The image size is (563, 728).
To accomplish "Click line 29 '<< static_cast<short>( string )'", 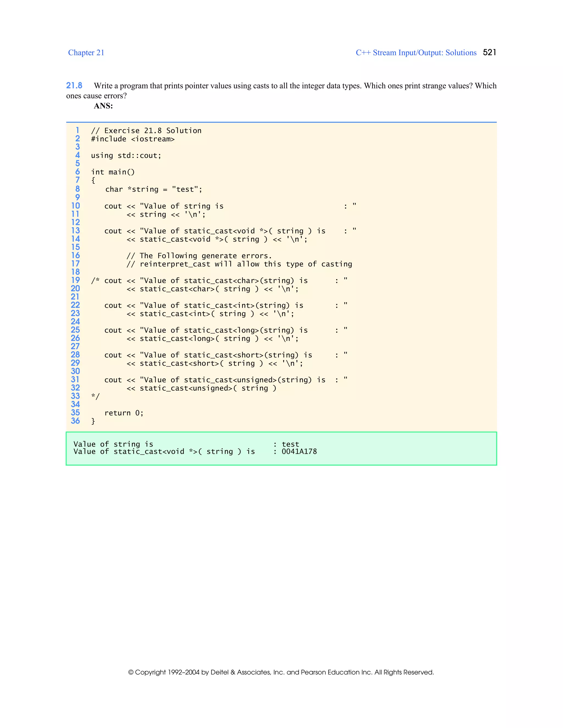I will pyautogui.click(x=215, y=364).
